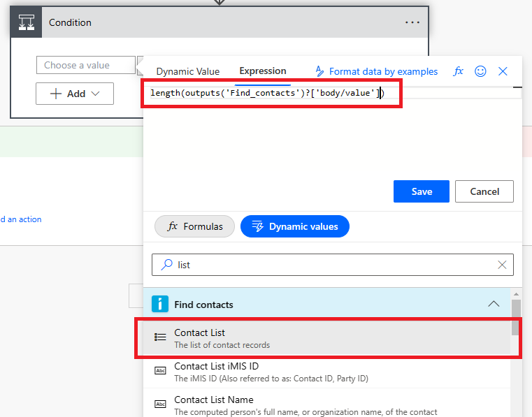Click the Find contacts iMIS icon

click(160, 304)
